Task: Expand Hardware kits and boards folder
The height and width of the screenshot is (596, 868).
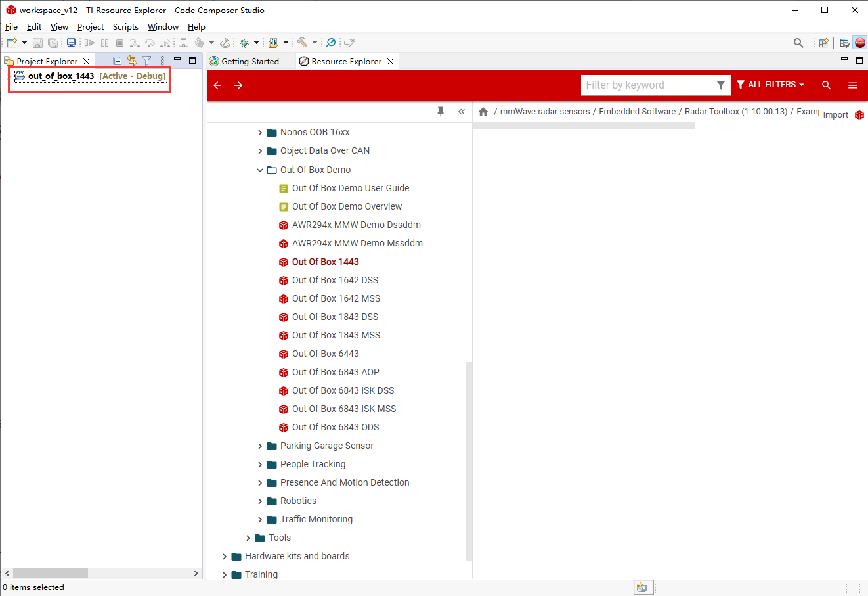Action: [225, 556]
